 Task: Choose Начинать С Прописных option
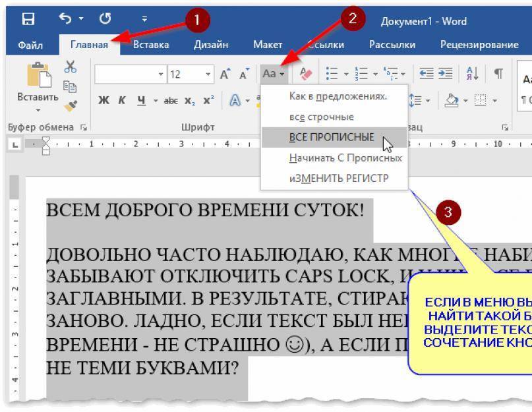(345, 158)
